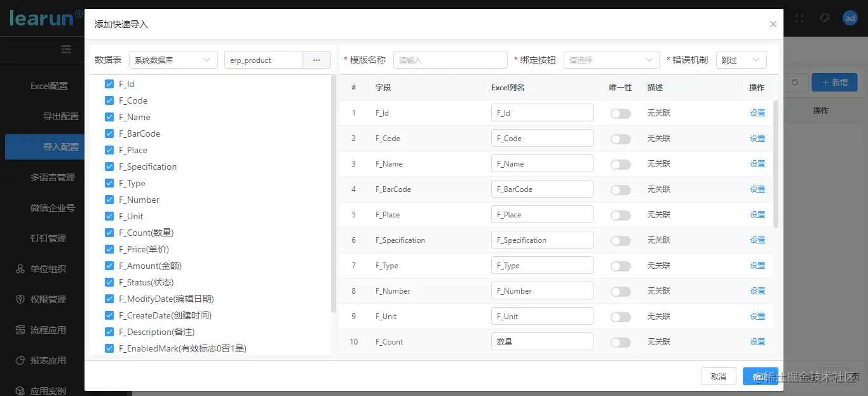Screen dimensions: 868x396
Task: Click the Excel列名 column header
Action: (508, 88)
